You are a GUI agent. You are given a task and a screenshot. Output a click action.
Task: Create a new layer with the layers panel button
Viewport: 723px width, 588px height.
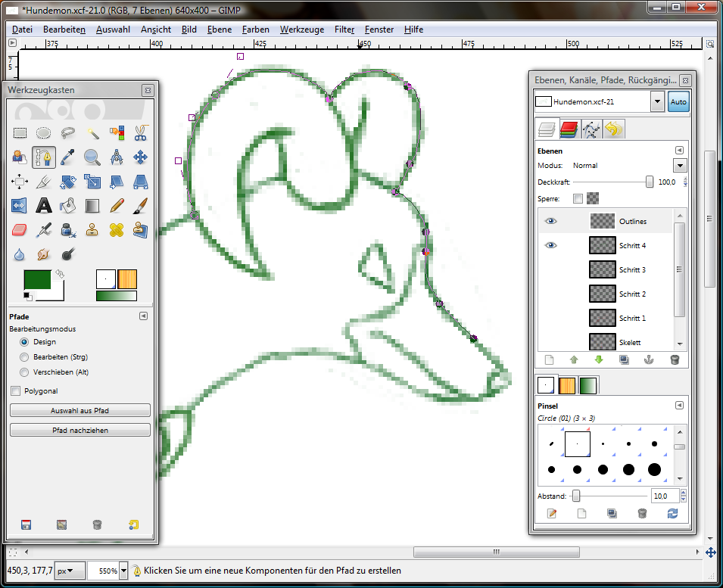pyautogui.click(x=549, y=360)
